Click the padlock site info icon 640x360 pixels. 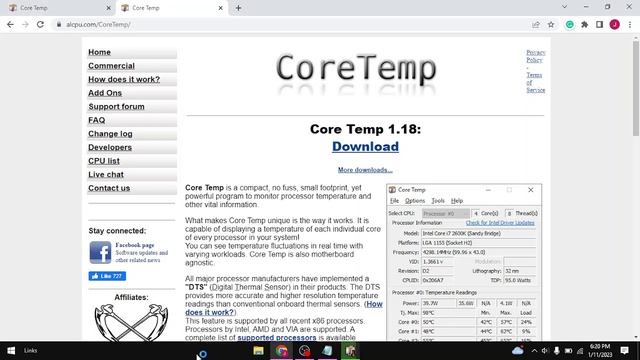pyautogui.click(x=59, y=24)
